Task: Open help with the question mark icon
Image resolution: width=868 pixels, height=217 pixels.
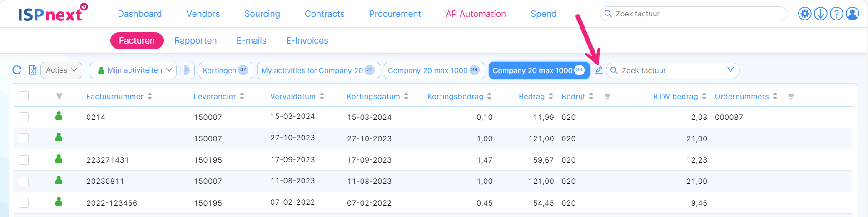Action: [836, 14]
